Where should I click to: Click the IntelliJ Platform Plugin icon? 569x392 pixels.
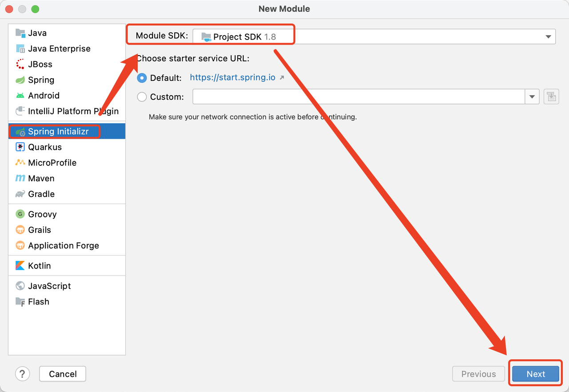coord(20,111)
